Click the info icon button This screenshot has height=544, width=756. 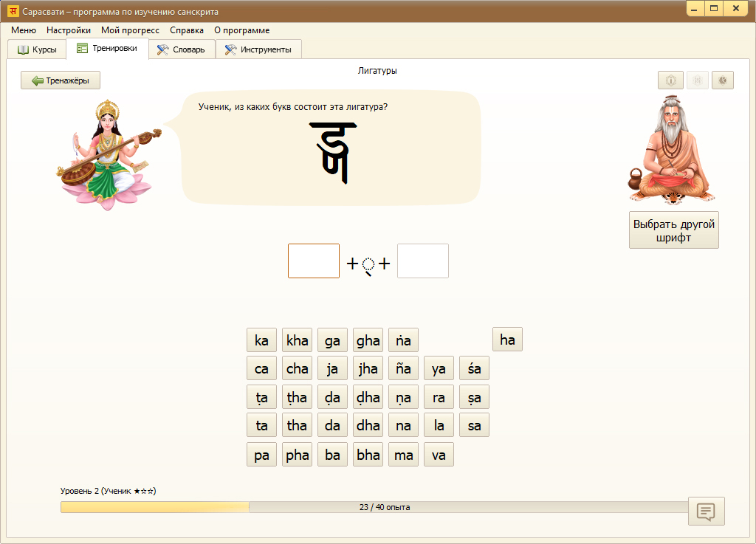tap(670, 80)
